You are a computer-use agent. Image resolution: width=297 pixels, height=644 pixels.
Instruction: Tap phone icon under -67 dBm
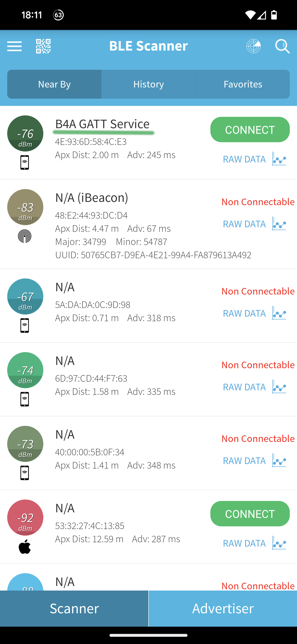point(25,325)
